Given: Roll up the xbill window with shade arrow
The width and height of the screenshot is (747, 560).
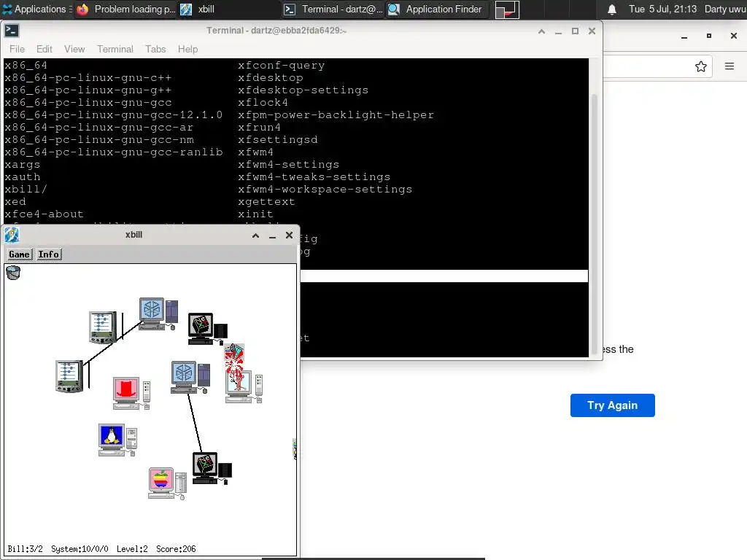Looking at the screenshot, I should 255,236.
